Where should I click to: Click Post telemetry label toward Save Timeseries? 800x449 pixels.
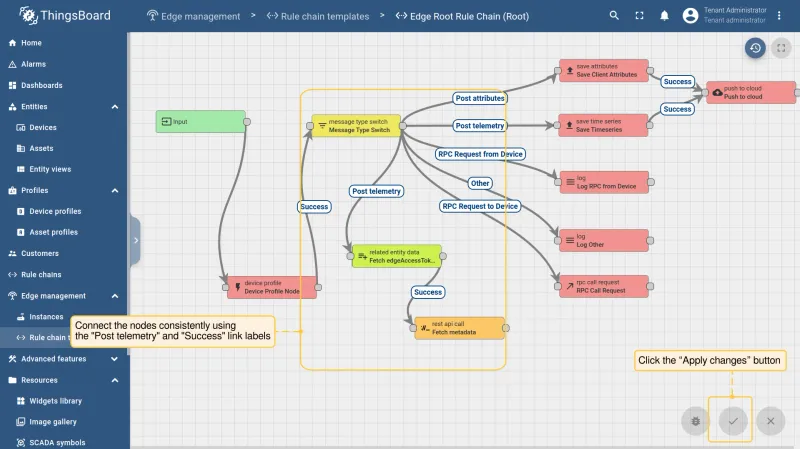click(480, 126)
